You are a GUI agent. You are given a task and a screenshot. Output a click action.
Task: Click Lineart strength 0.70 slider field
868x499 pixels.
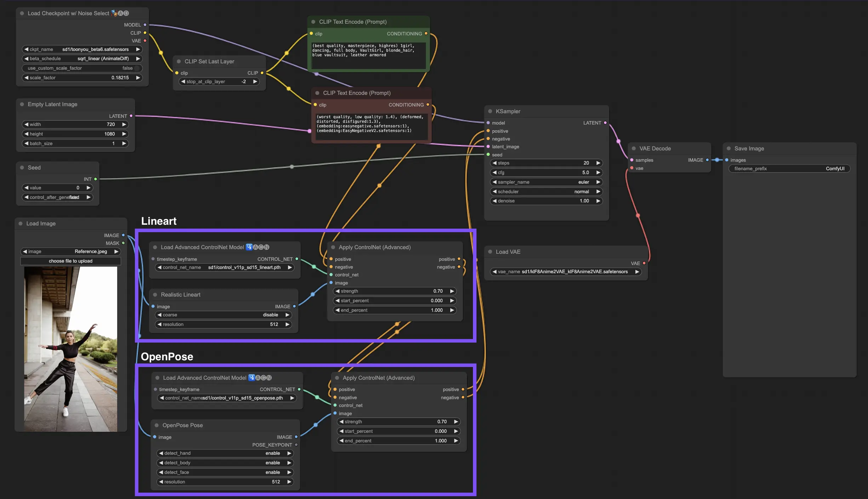[395, 291]
